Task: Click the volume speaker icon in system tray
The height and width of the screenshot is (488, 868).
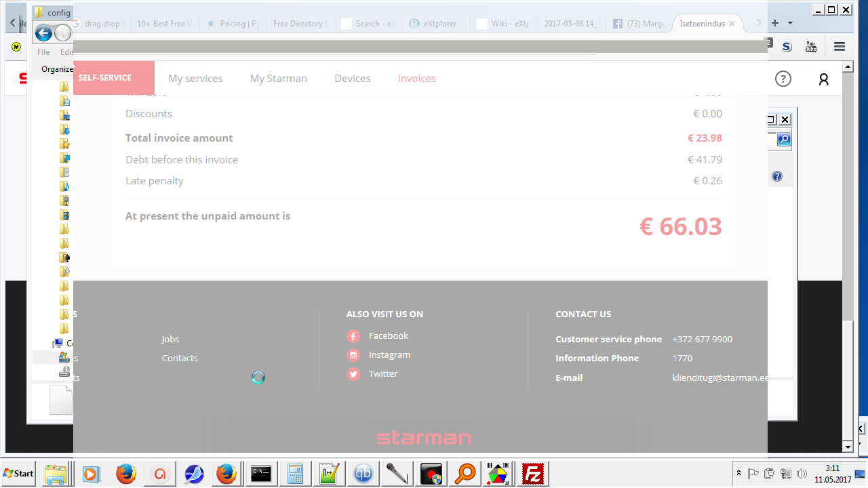Action: point(802,474)
